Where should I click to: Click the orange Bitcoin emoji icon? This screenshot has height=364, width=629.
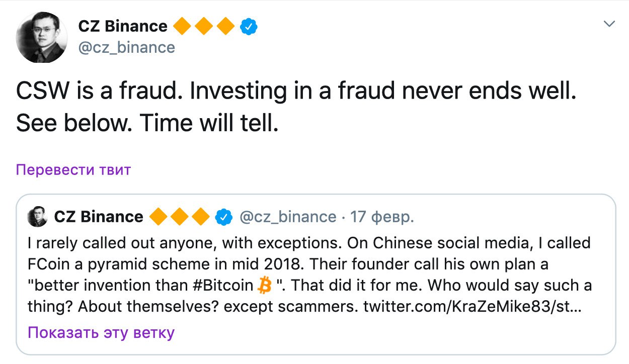264,286
